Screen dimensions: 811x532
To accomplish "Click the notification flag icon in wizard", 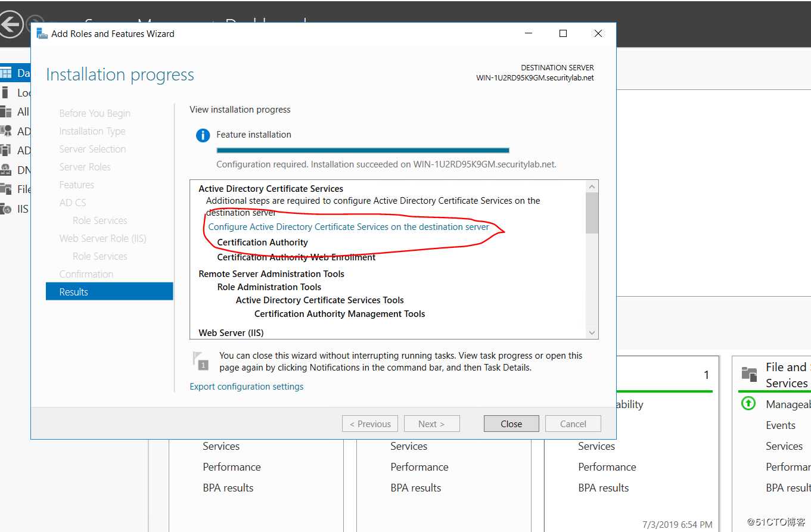I will click(x=200, y=361).
